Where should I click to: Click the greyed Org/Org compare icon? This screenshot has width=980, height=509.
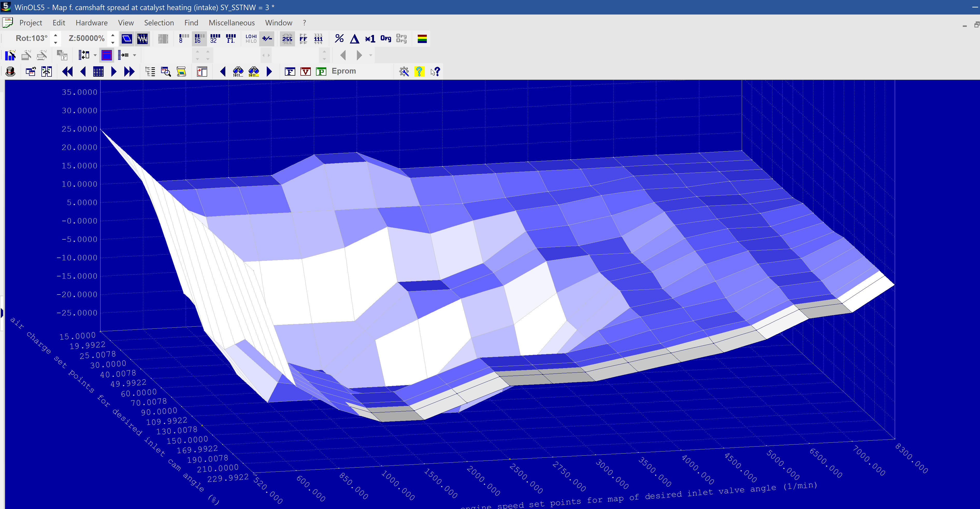pyautogui.click(x=401, y=38)
